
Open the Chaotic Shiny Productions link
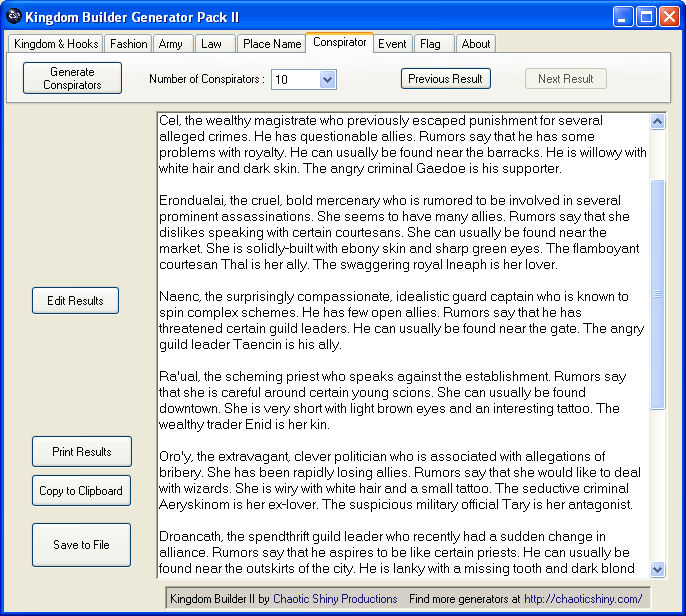pyautogui.click(x=335, y=598)
